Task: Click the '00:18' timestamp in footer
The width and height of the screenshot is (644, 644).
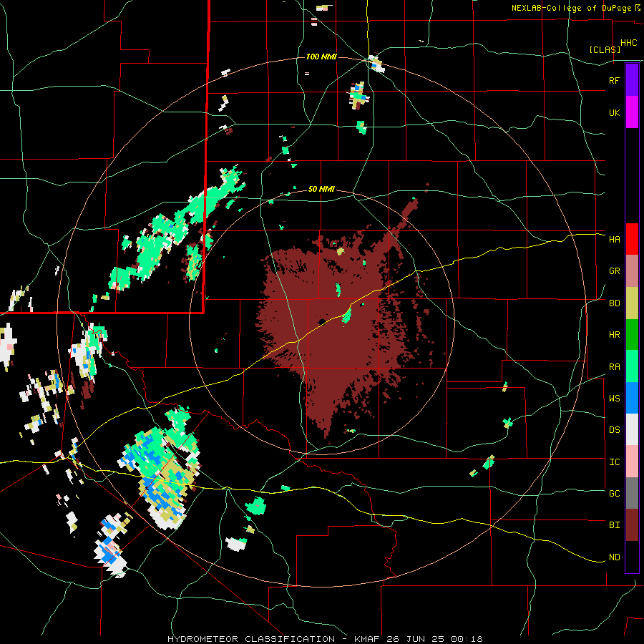Action: click(x=466, y=639)
